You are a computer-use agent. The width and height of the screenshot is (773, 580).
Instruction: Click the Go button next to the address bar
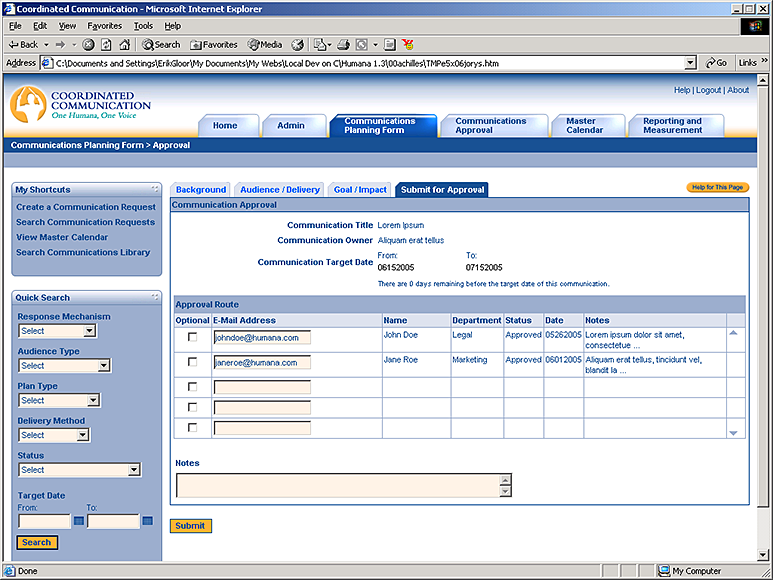[x=716, y=63]
